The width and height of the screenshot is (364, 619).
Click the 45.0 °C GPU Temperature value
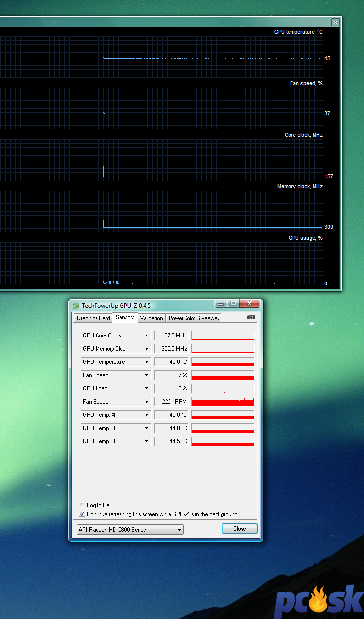pos(171,362)
